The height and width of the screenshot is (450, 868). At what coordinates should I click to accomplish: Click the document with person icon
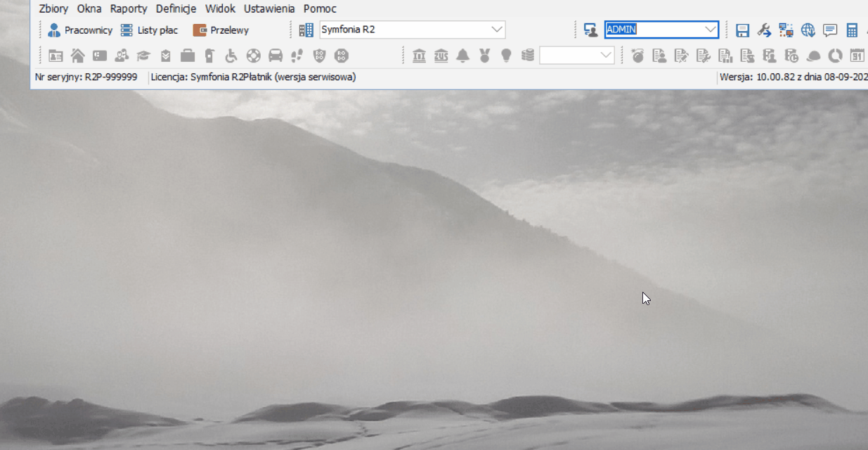click(659, 56)
